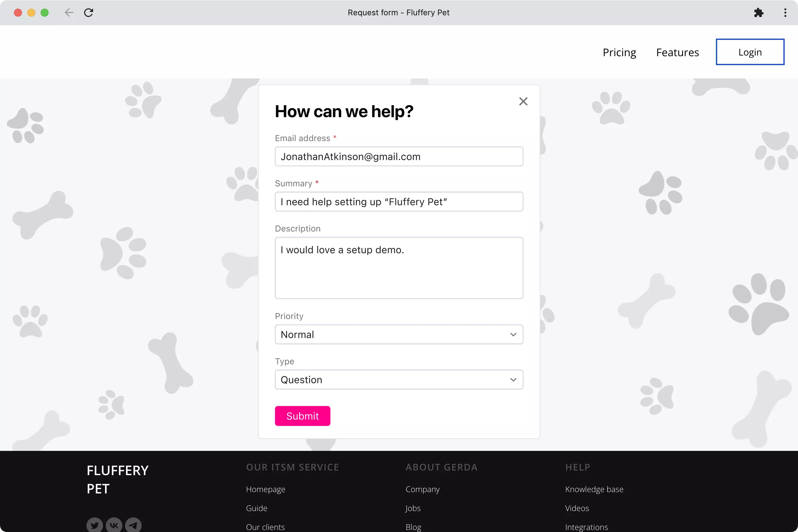
Task: Submit the request form
Action: click(302, 416)
